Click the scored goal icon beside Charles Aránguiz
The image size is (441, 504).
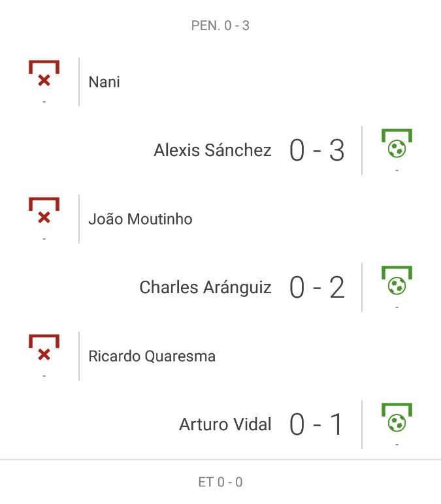[397, 281]
